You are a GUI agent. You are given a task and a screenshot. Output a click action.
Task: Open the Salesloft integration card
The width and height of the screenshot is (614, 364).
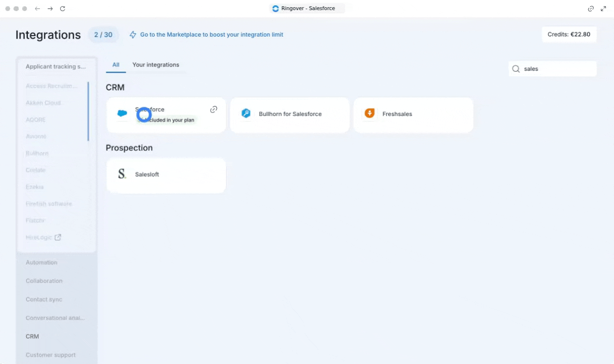pyautogui.click(x=166, y=175)
